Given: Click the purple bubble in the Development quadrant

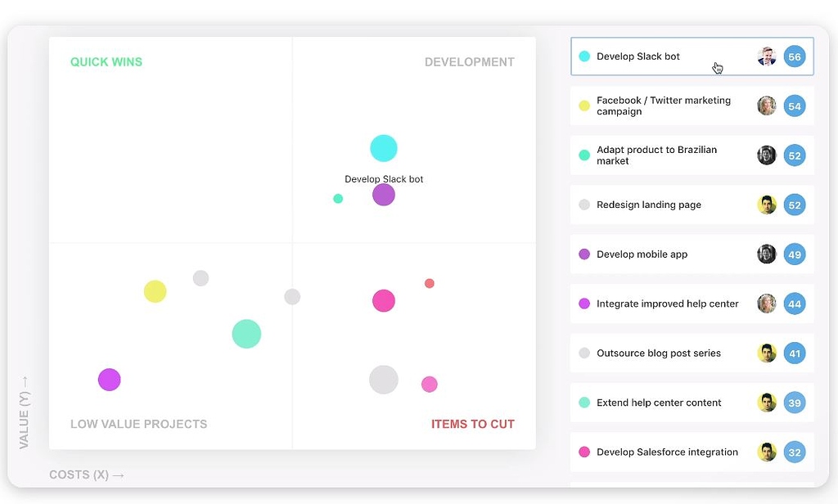Looking at the screenshot, I should [x=384, y=195].
